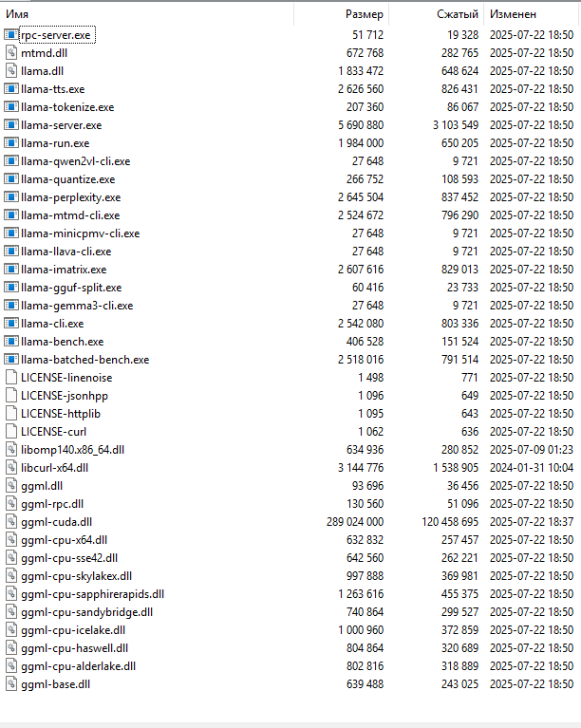Select the file name rpc-server.exe
Screen dimensions: 581x728
click(x=56, y=35)
